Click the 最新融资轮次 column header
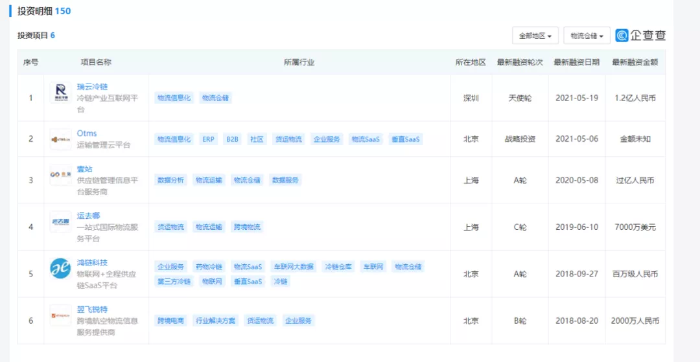 coord(520,62)
